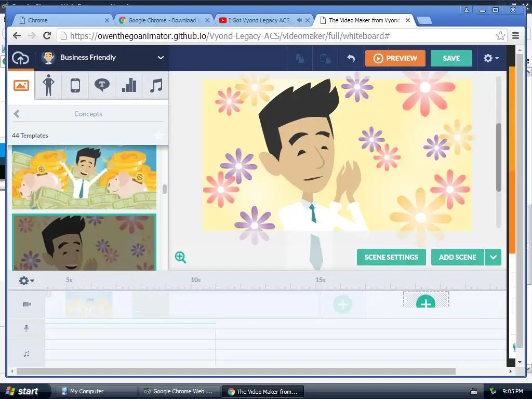
Task: Click the bottom horizontal scrollbar
Action: [x=236, y=371]
